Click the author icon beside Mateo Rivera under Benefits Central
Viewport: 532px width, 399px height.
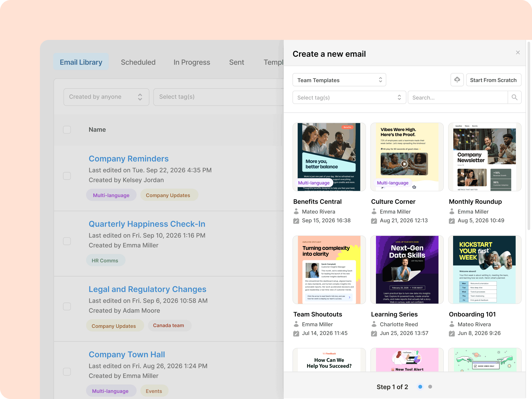pyautogui.click(x=296, y=212)
